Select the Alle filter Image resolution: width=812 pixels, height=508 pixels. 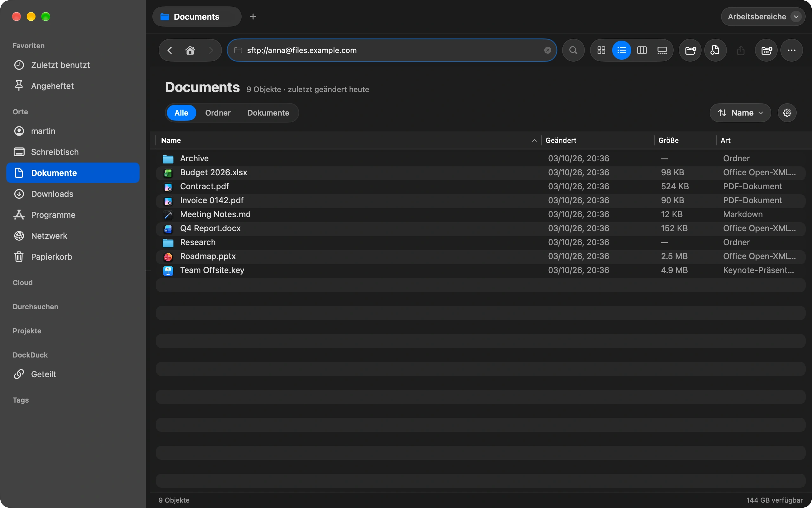tap(181, 113)
